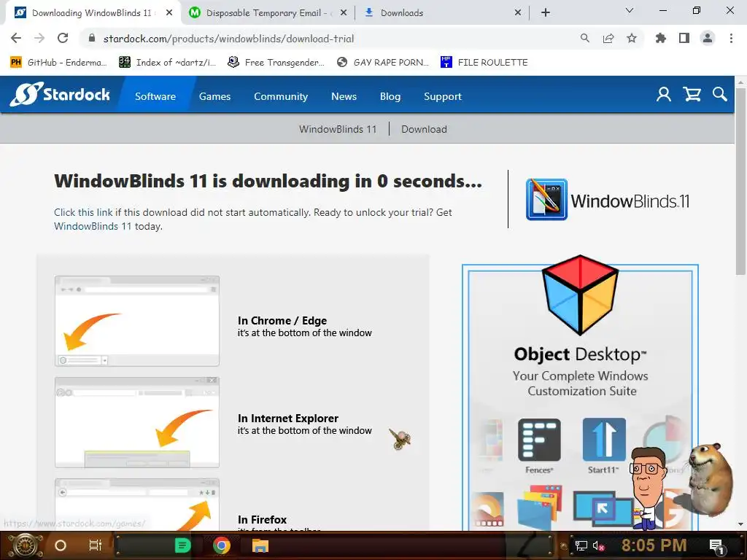Click the Download subnav link
This screenshot has height=560, width=747.
(424, 129)
